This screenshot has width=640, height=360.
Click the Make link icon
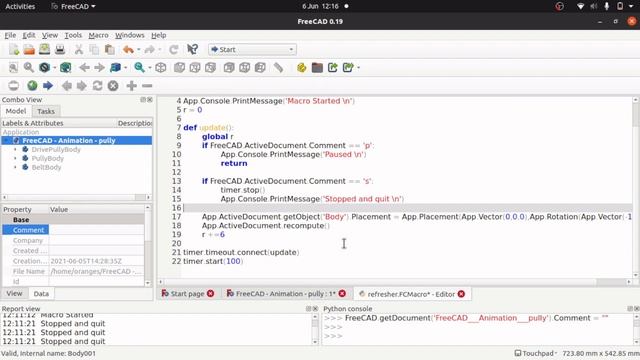click(333, 67)
